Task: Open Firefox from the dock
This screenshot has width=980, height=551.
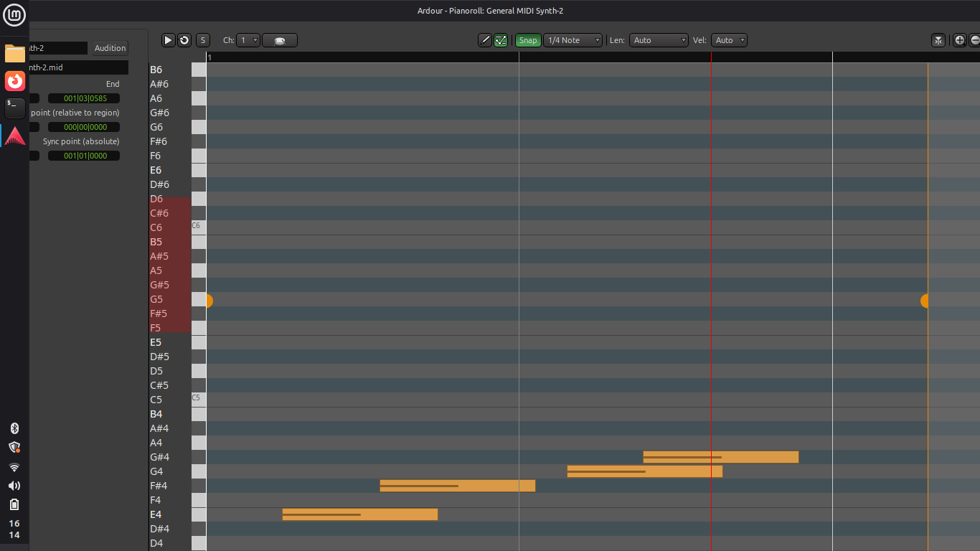Action: pyautogui.click(x=15, y=81)
